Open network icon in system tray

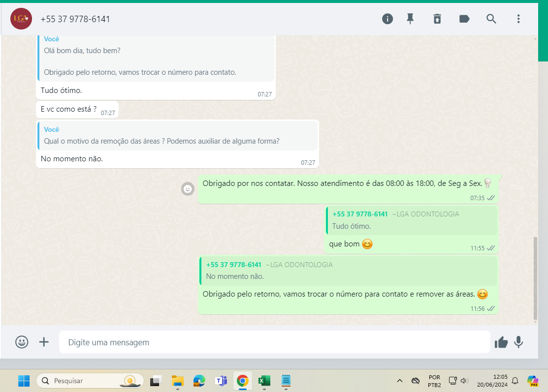pyautogui.click(x=453, y=381)
